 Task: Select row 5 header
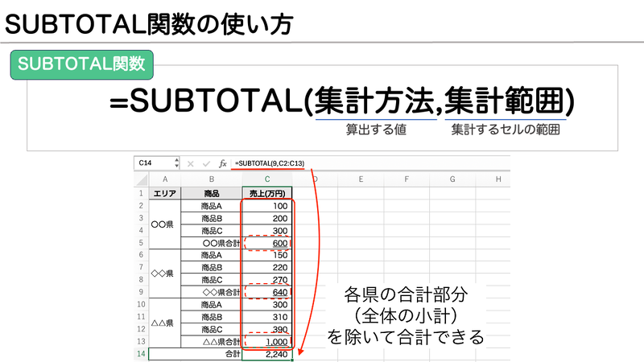142,243
